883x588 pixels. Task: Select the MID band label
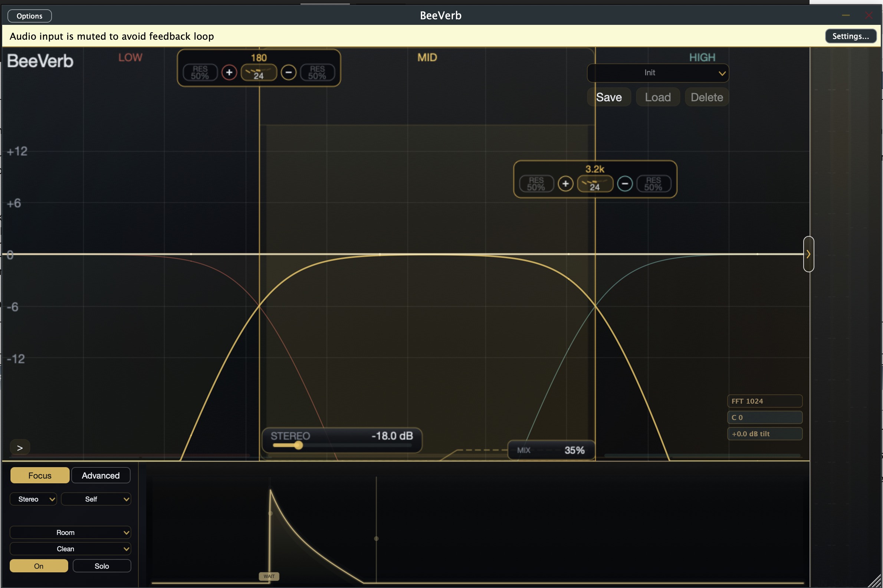pos(427,58)
